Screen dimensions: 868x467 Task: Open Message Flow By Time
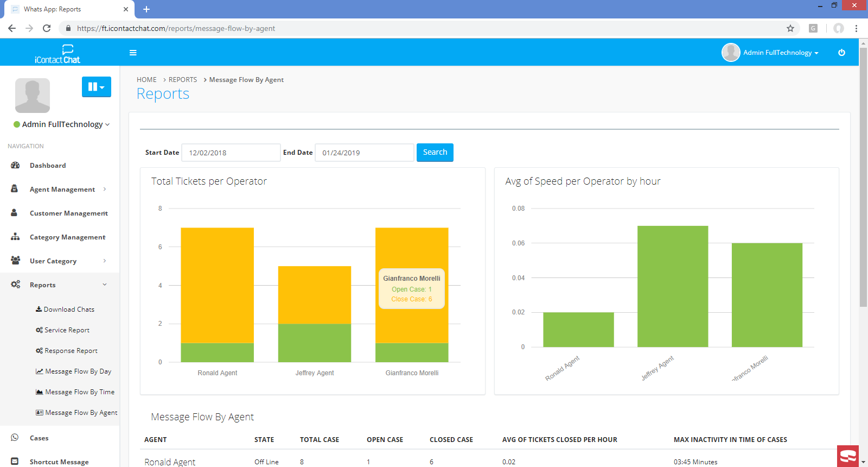pyautogui.click(x=80, y=392)
